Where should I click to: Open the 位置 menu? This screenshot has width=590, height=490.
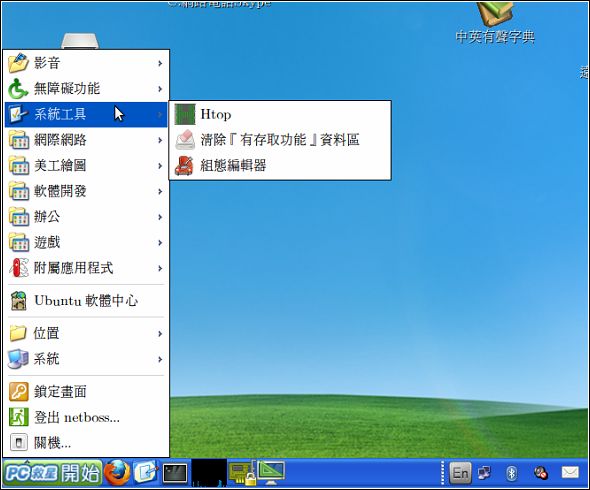(86, 333)
